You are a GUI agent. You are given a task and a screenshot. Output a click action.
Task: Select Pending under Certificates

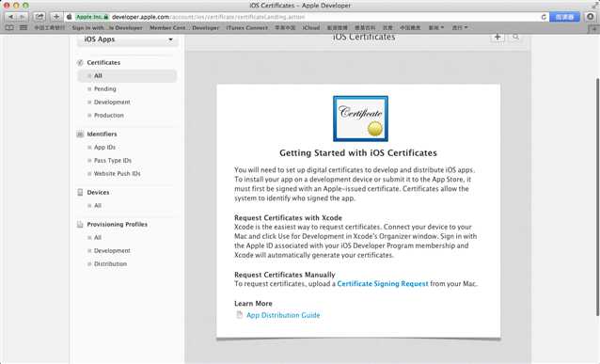pyautogui.click(x=104, y=88)
